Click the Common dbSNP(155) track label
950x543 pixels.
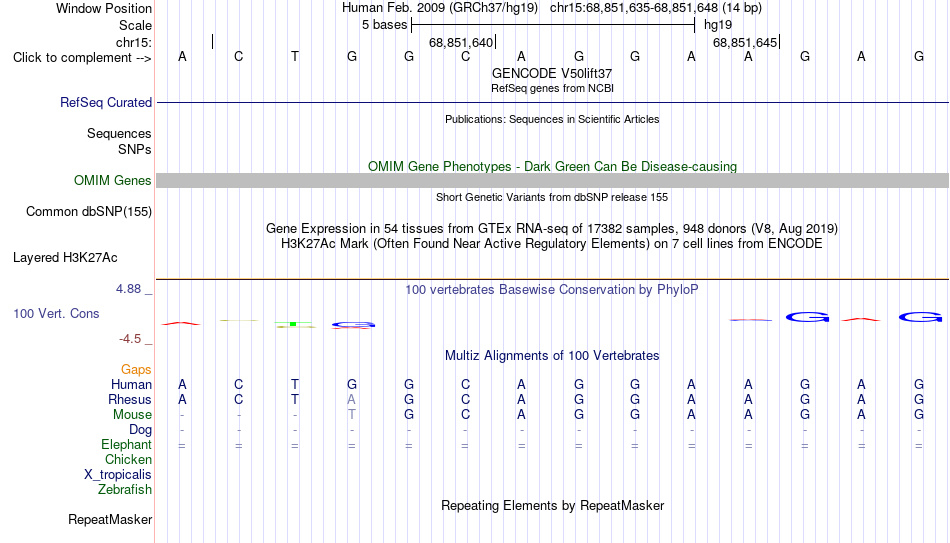(88, 212)
